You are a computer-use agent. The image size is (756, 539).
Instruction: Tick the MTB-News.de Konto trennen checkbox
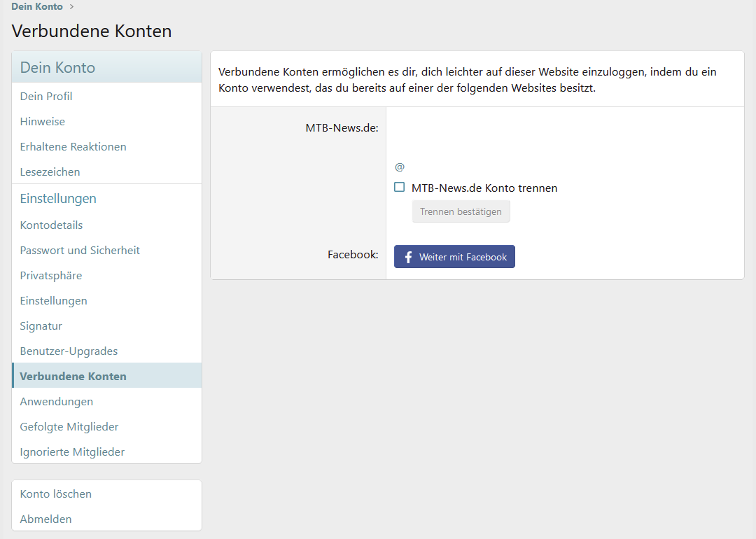(399, 187)
